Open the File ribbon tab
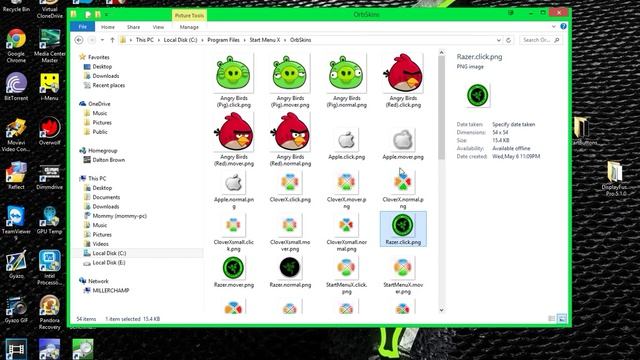Image resolution: width=640 pixels, height=360 pixels. (x=82, y=27)
